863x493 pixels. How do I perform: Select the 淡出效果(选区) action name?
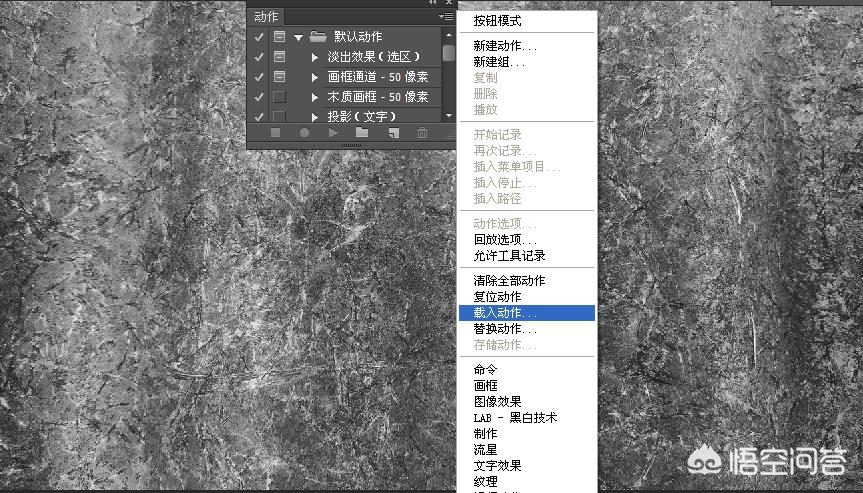point(374,57)
